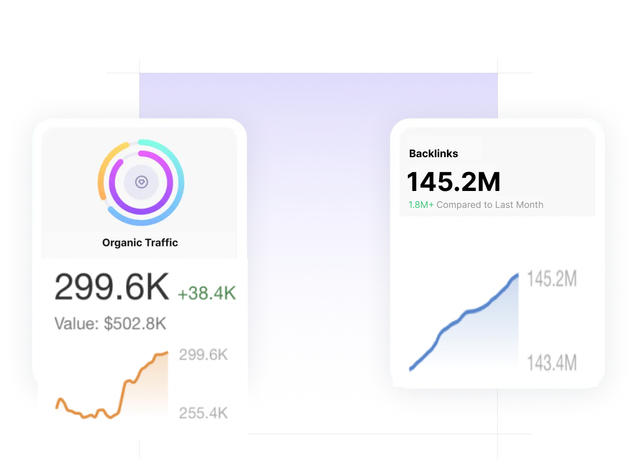
Task: Click the large 145.2M backlinks figure
Action: [x=453, y=182]
